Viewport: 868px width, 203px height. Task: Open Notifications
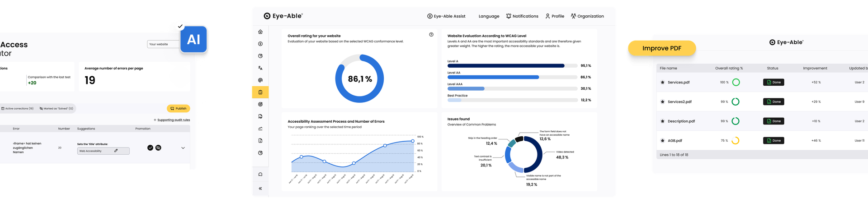click(522, 16)
